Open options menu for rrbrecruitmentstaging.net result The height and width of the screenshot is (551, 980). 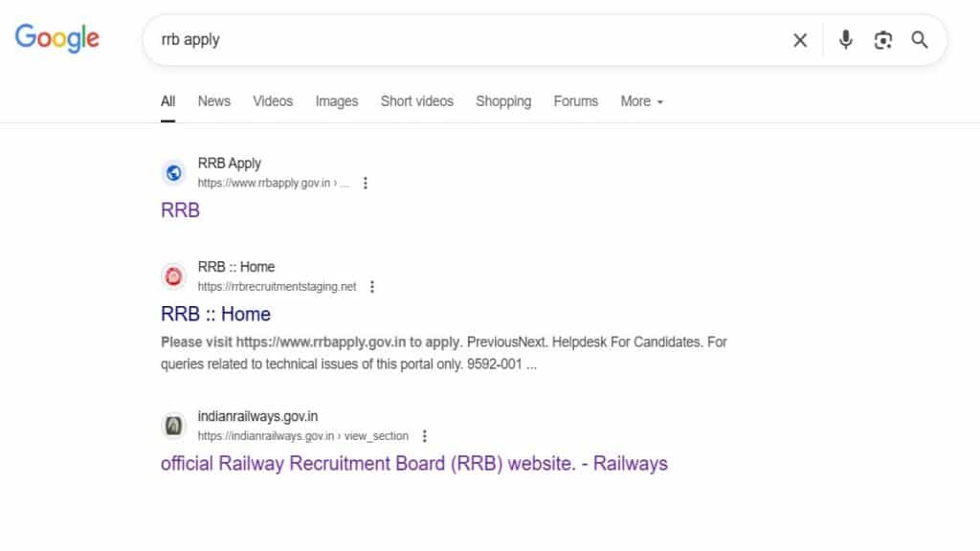point(372,287)
